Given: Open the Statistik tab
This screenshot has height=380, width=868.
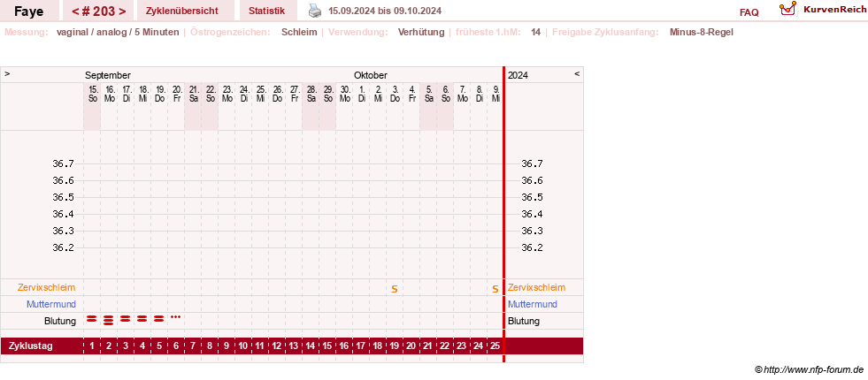Looking at the screenshot, I should pyautogui.click(x=267, y=11).
